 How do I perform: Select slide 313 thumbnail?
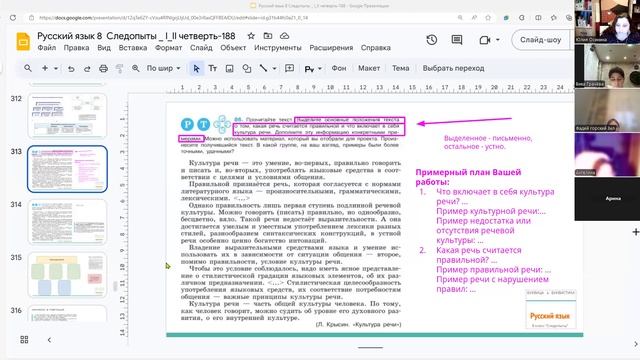(x=67, y=169)
